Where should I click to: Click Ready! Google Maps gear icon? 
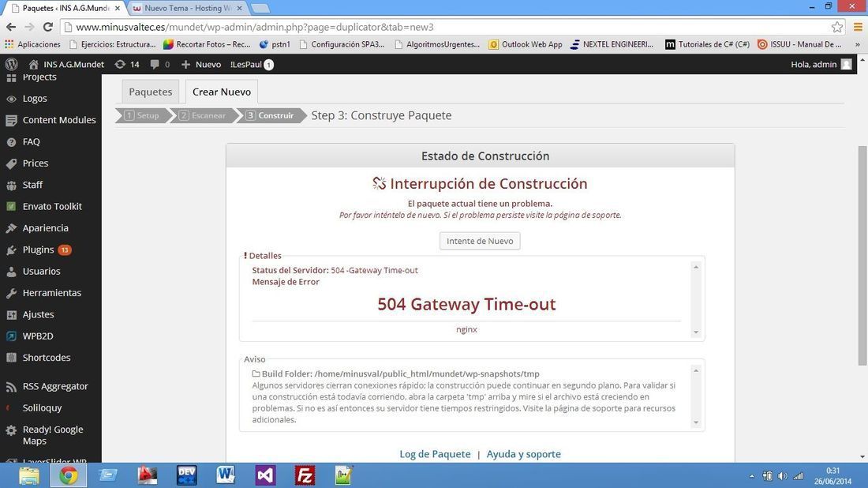pyautogui.click(x=11, y=430)
